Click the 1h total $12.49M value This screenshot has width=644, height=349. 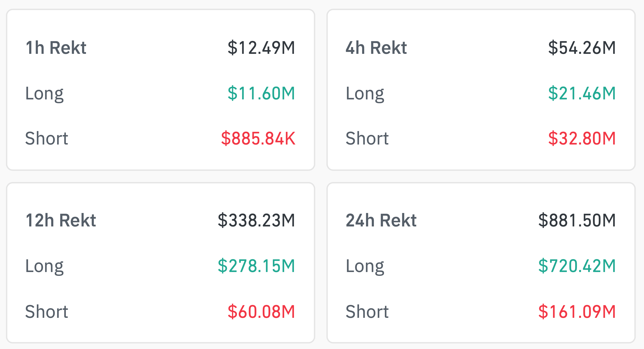(x=261, y=47)
